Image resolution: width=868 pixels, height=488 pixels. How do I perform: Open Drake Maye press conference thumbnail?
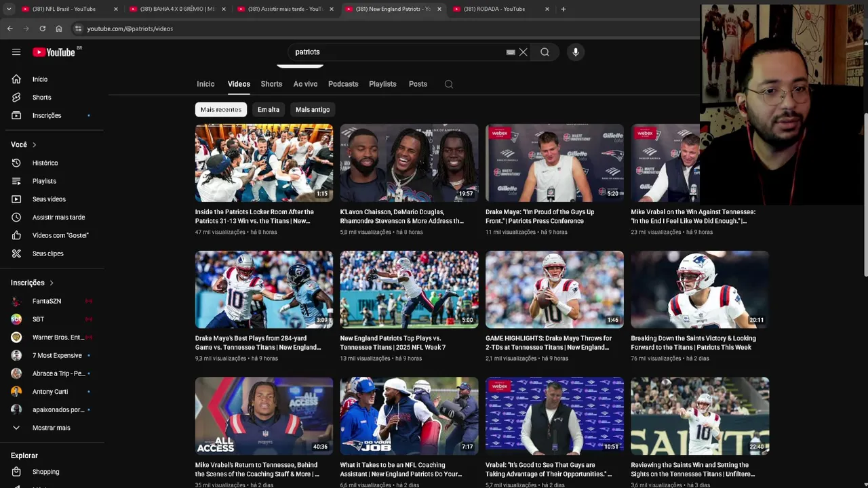(x=554, y=163)
